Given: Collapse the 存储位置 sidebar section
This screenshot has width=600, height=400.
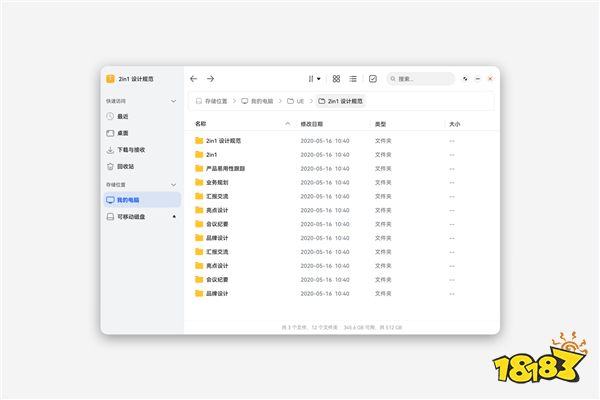Looking at the screenshot, I should point(173,185).
